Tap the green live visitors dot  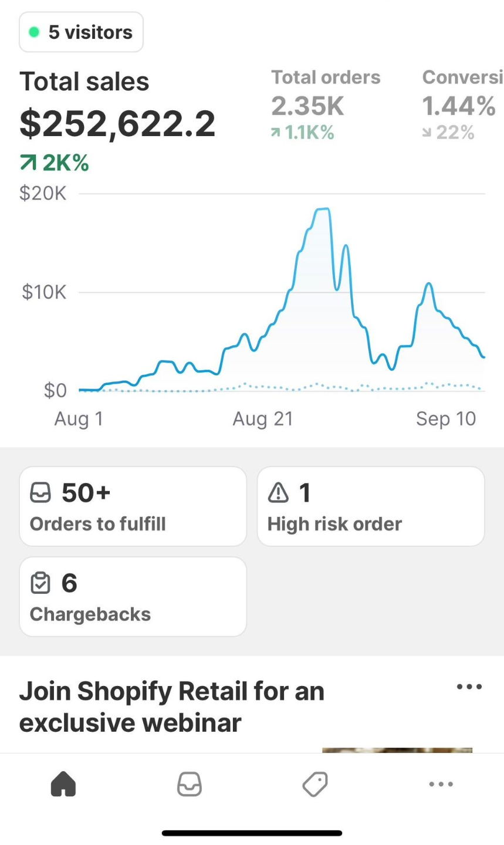click(x=34, y=32)
